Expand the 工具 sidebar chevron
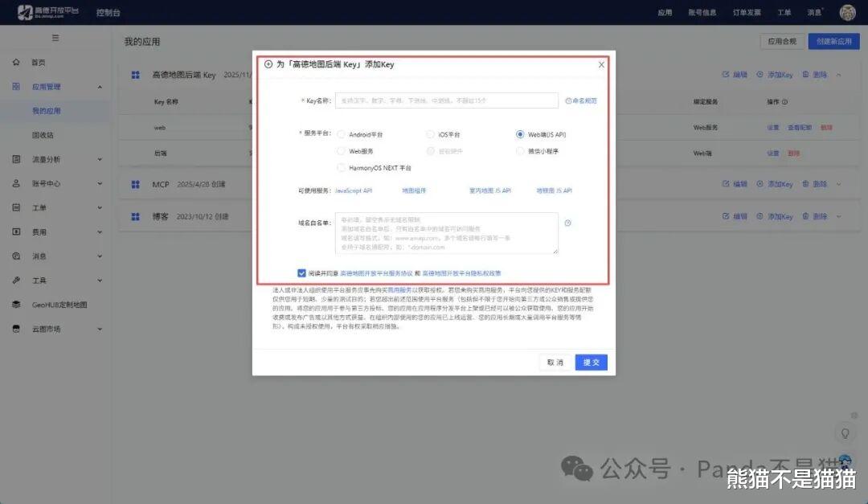 point(100,281)
